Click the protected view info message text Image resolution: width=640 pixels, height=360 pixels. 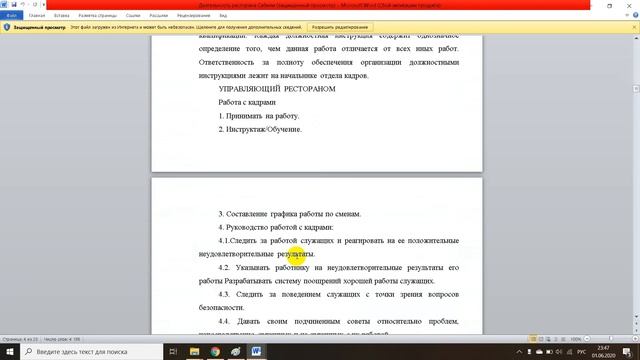[x=186, y=27]
